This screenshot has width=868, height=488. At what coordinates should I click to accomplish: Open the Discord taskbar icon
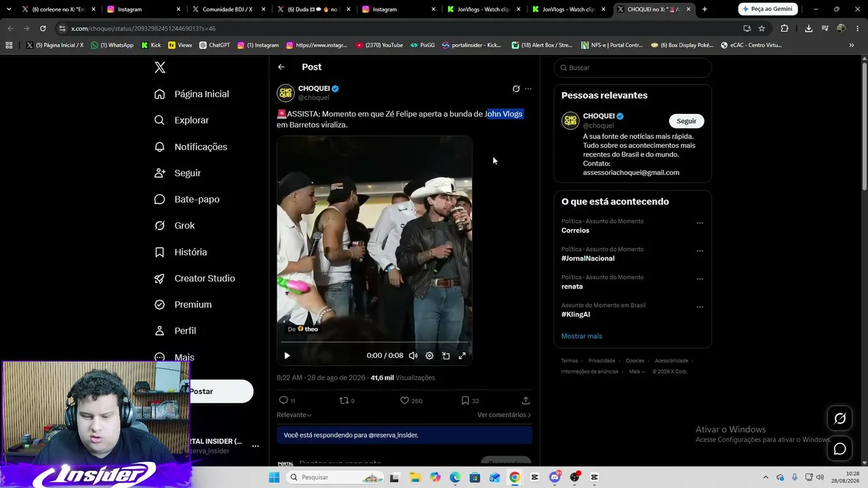555,477
